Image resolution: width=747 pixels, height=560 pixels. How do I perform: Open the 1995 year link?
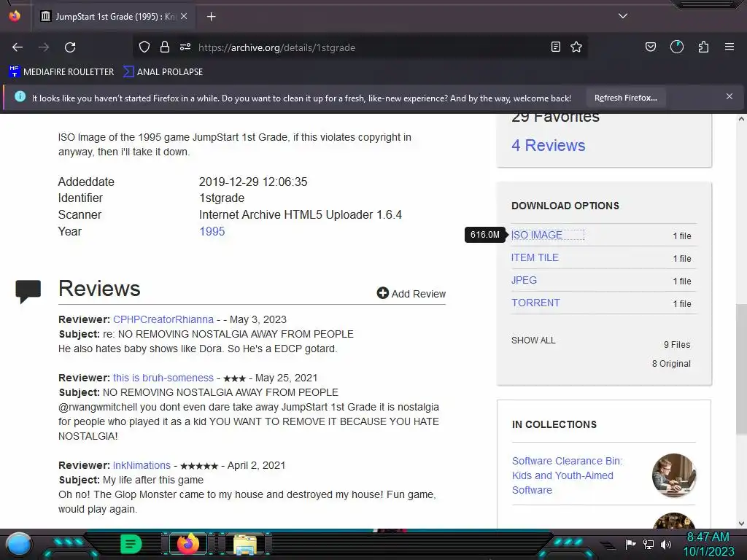[212, 231]
